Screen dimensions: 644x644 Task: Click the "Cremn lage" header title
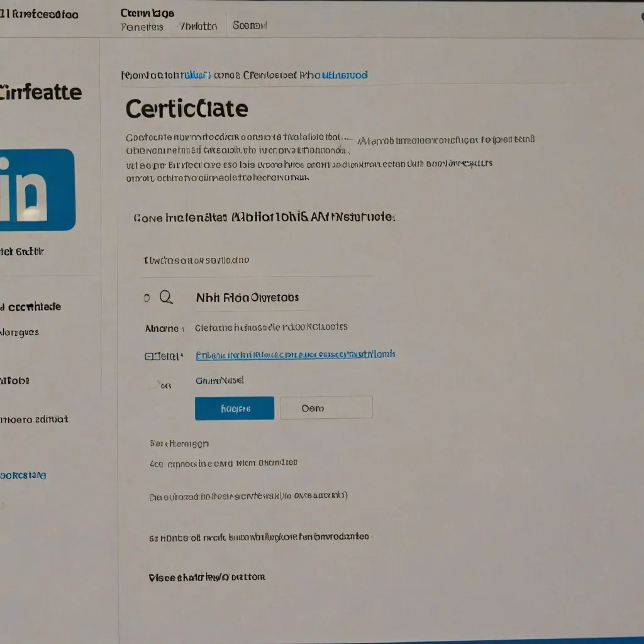tap(147, 13)
